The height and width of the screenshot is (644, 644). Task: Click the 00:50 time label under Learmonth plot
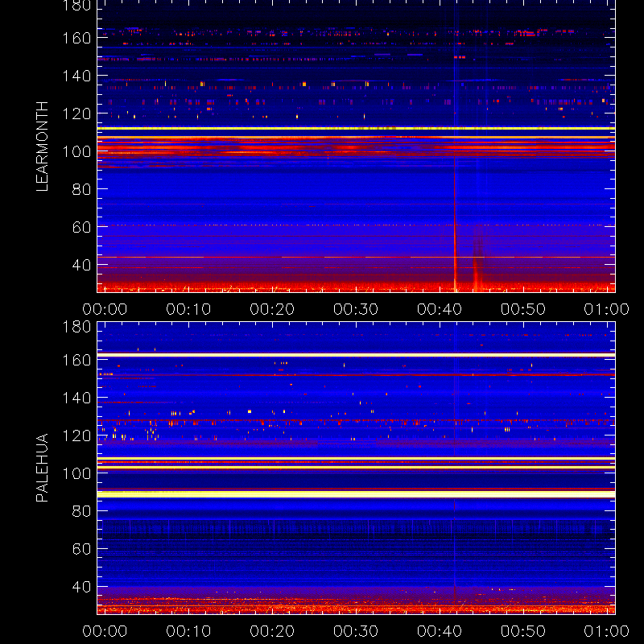[522, 309]
